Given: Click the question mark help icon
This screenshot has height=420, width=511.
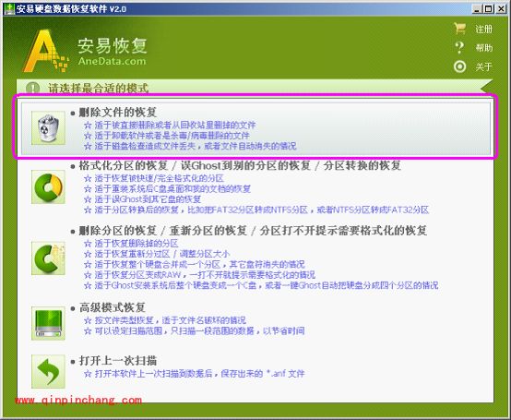Looking at the screenshot, I should [x=459, y=48].
